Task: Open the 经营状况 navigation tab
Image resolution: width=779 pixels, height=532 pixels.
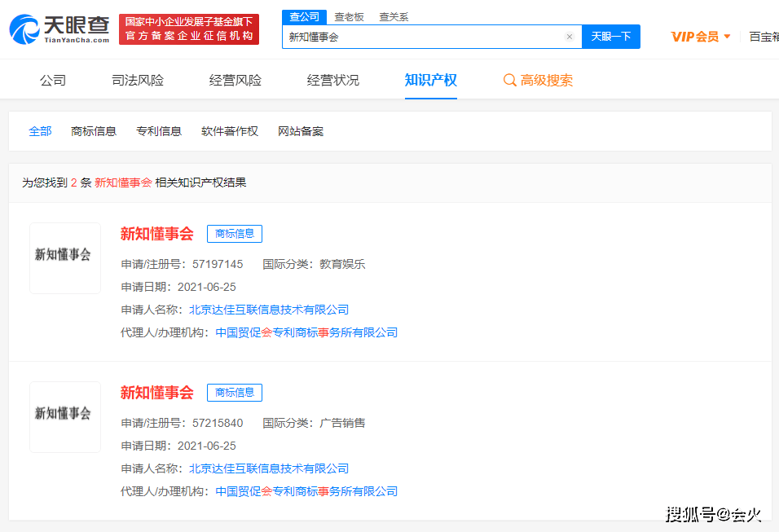Action: click(332, 79)
